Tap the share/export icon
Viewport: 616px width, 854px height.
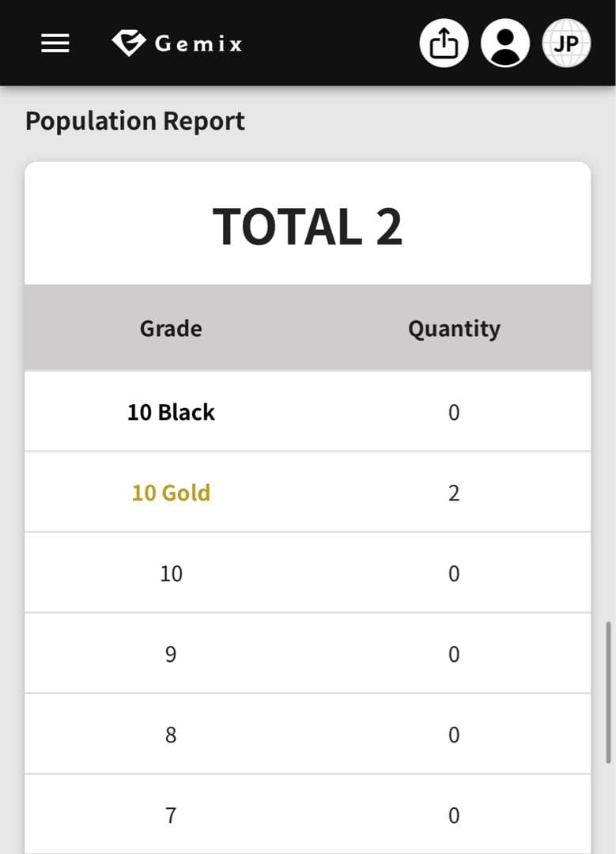tap(444, 43)
